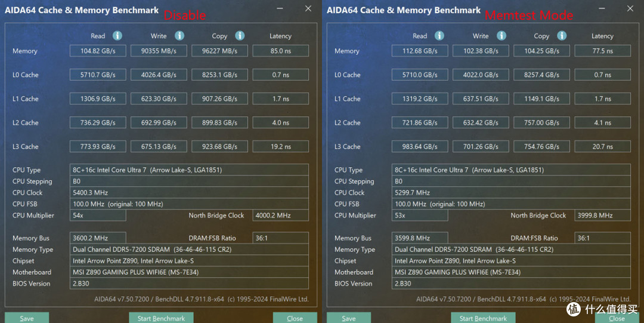
Task: Click North Bridge Clock 3999.8 MHz
Action: [602, 215]
